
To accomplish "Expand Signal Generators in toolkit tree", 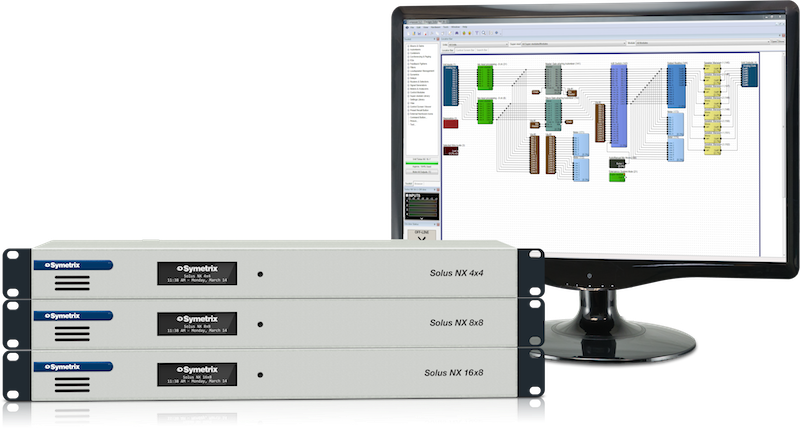I will point(408,85).
